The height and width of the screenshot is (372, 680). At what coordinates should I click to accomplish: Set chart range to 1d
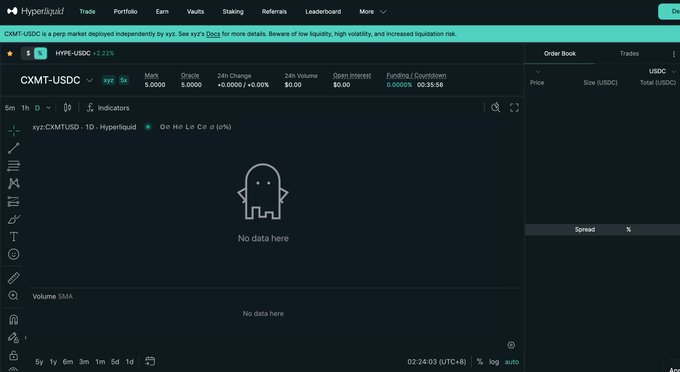point(129,362)
